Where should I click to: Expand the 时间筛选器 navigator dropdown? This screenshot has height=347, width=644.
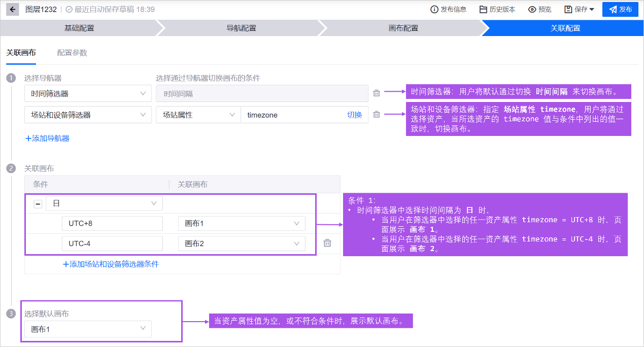coord(88,93)
